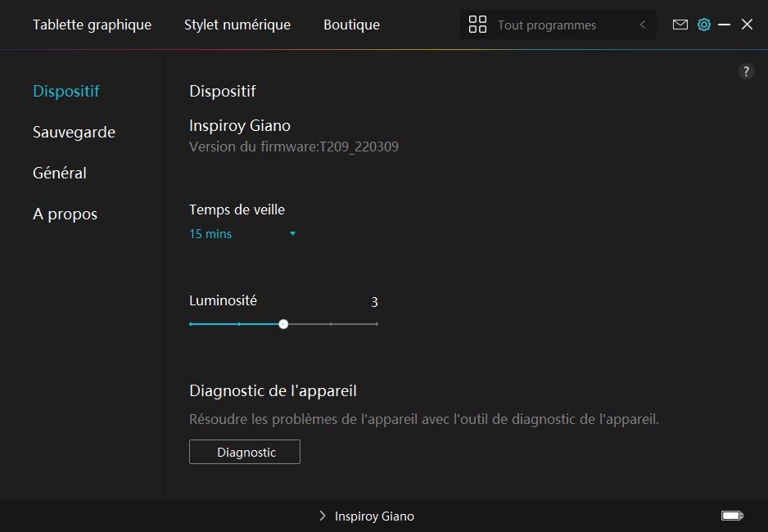Open the mail feedback icon
This screenshot has width=768, height=532.
680,25
